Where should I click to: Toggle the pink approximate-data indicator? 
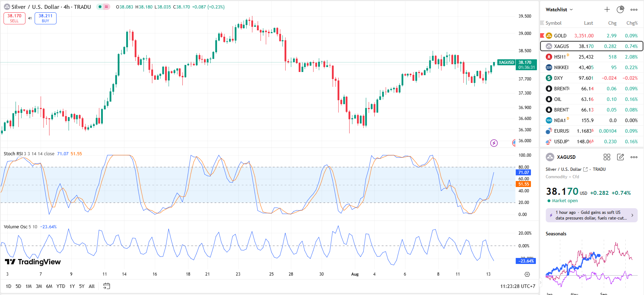[x=106, y=7]
